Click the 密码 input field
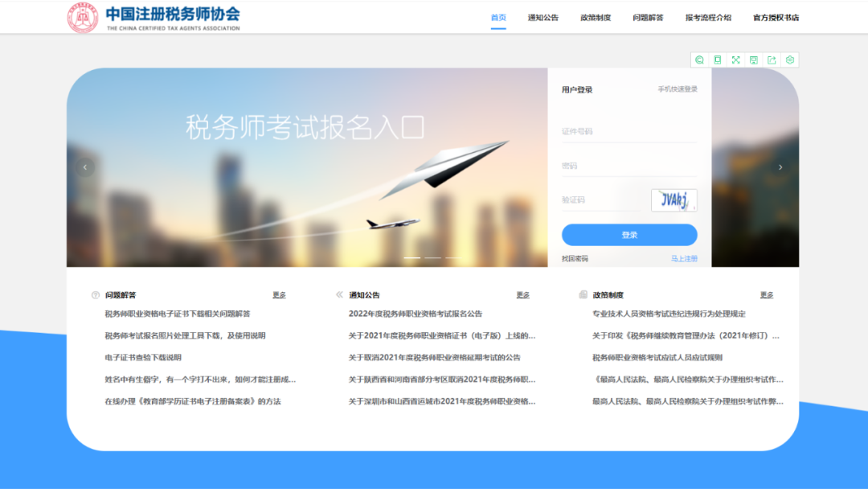Screen dimensions: 868x489 tap(629, 166)
